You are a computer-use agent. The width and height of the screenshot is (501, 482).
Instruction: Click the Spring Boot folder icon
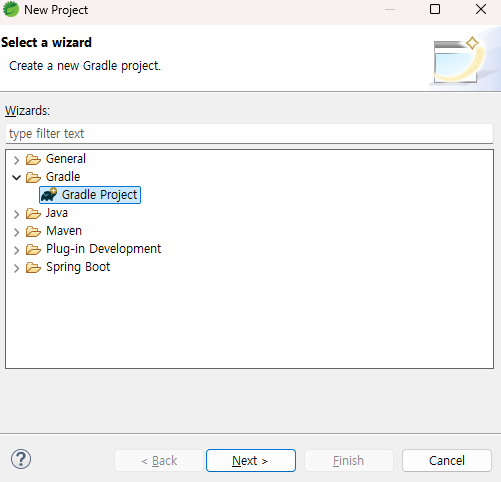pos(33,267)
